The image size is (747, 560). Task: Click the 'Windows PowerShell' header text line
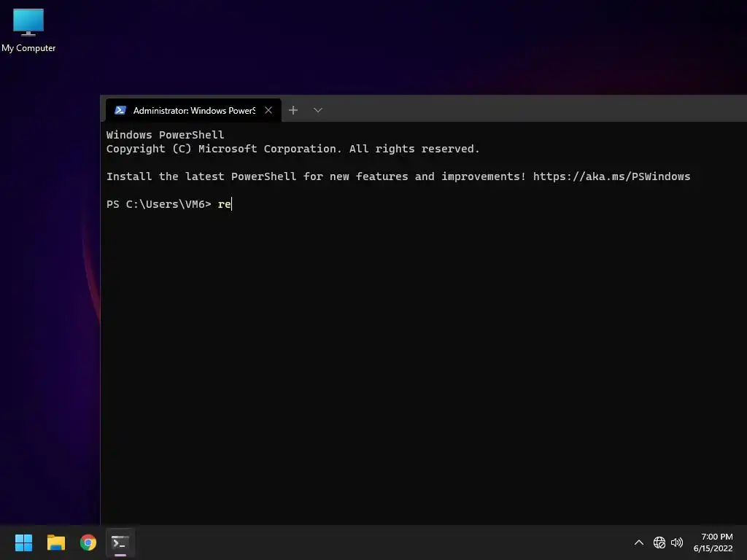[x=165, y=135]
